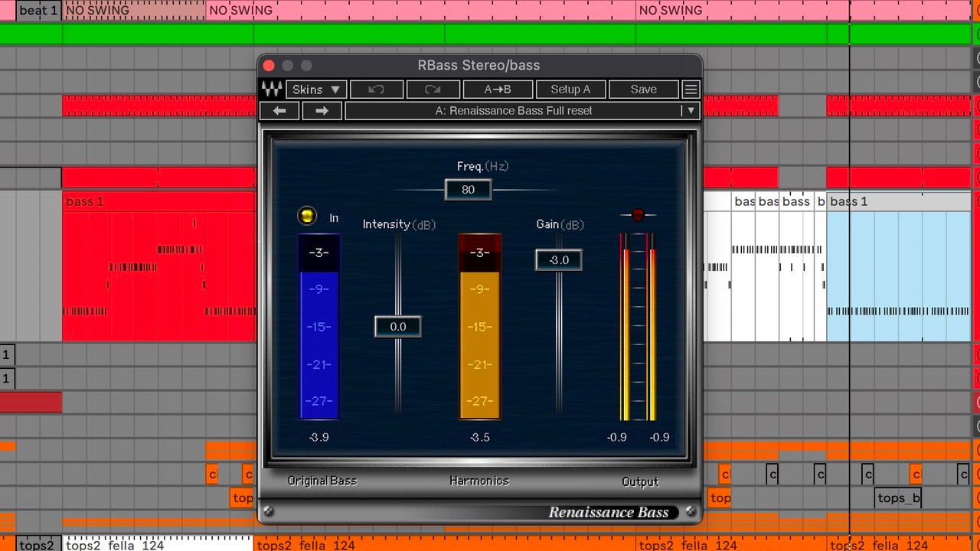
Task: Click the Renaissance Bass logo text
Action: pos(609,513)
